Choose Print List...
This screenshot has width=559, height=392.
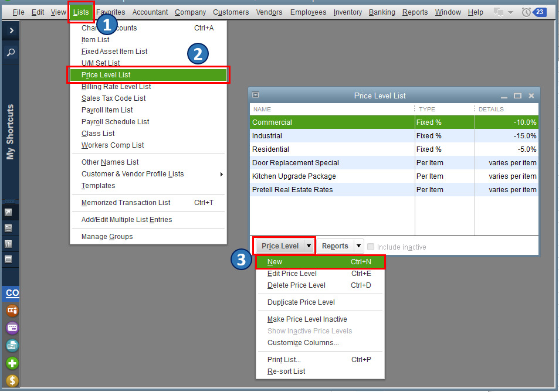320,360
